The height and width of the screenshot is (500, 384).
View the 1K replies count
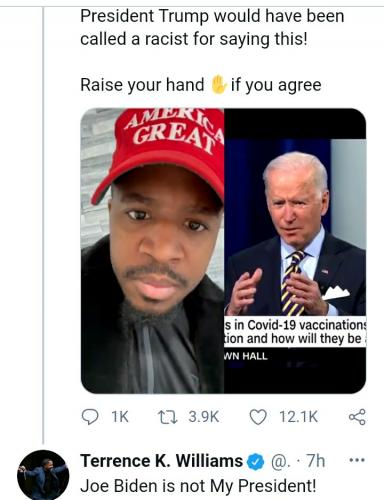(x=120, y=417)
